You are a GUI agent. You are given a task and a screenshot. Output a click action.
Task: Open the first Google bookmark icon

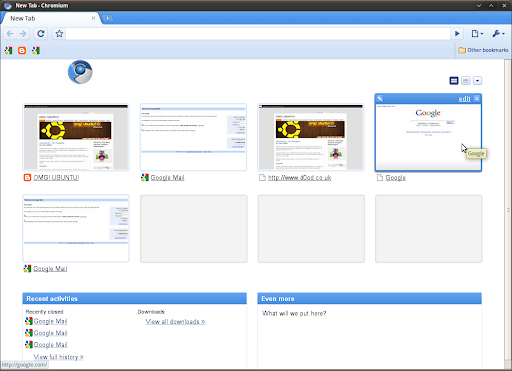click(8, 51)
